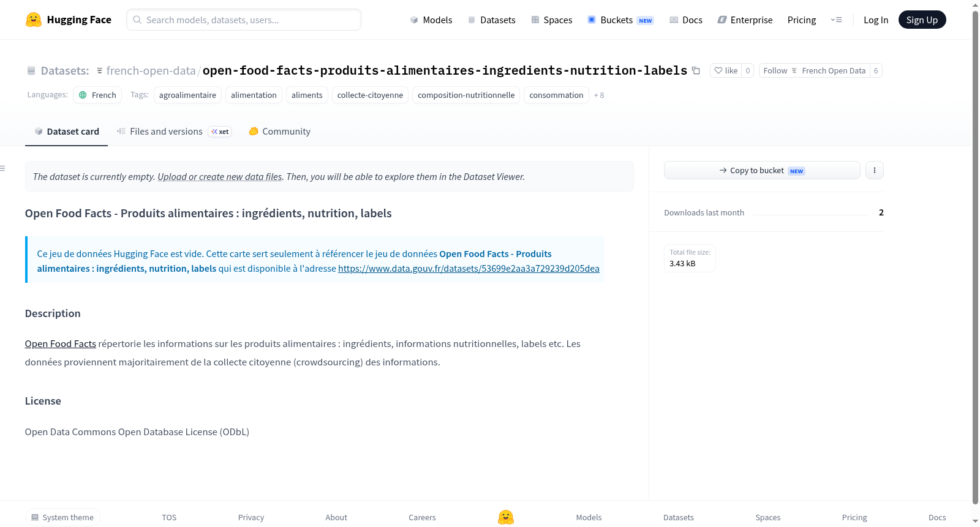
Task: Copy the dataset name with the copy icon
Action: [x=696, y=70]
